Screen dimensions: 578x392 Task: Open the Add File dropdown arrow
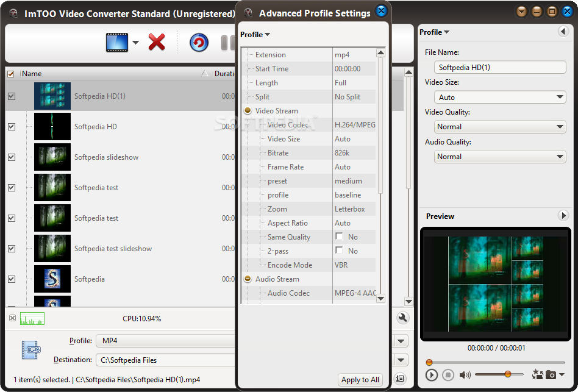(x=135, y=42)
